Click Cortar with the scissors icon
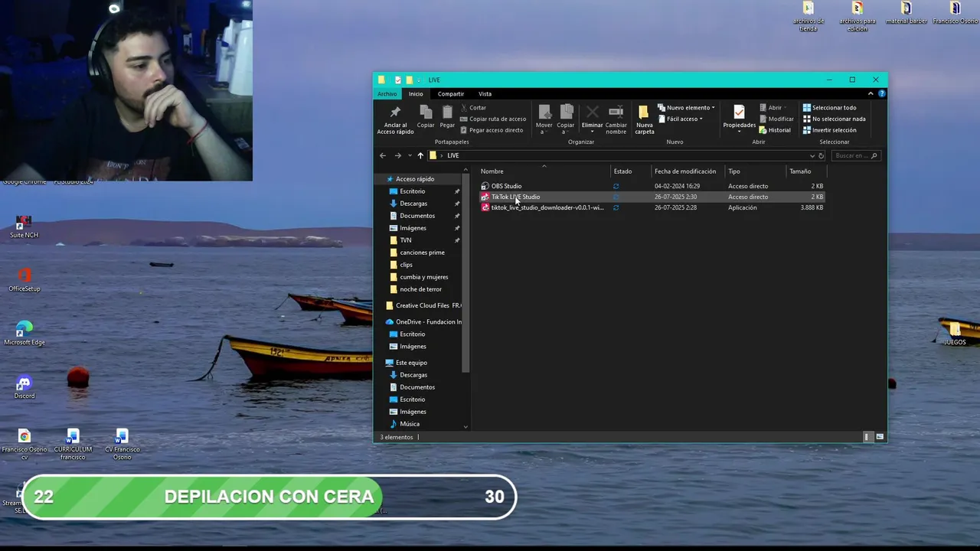980x551 pixels. click(473, 108)
